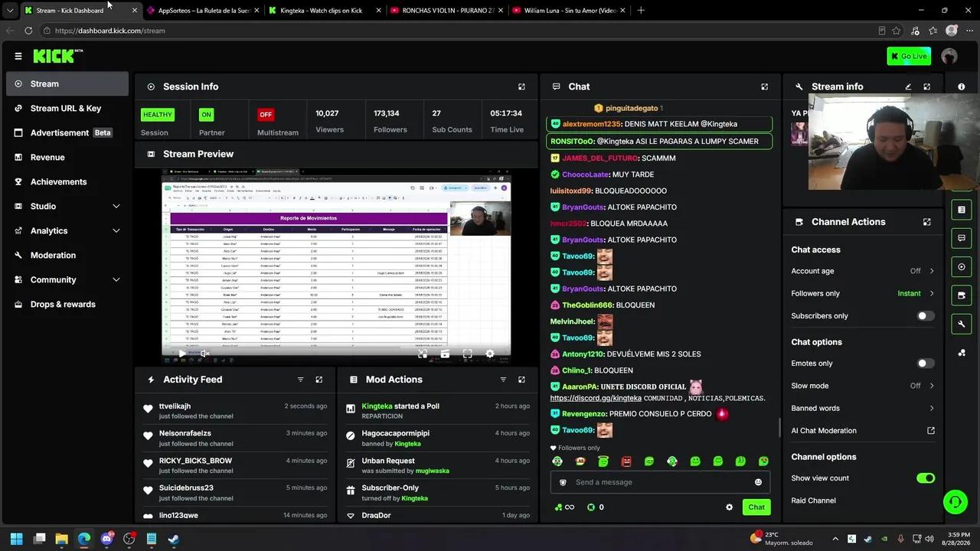This screenshot has height=551, width=980.
Task: Toggle fullscreen on the stream preview
Action: pyautogui.click(x=467, y=354)
